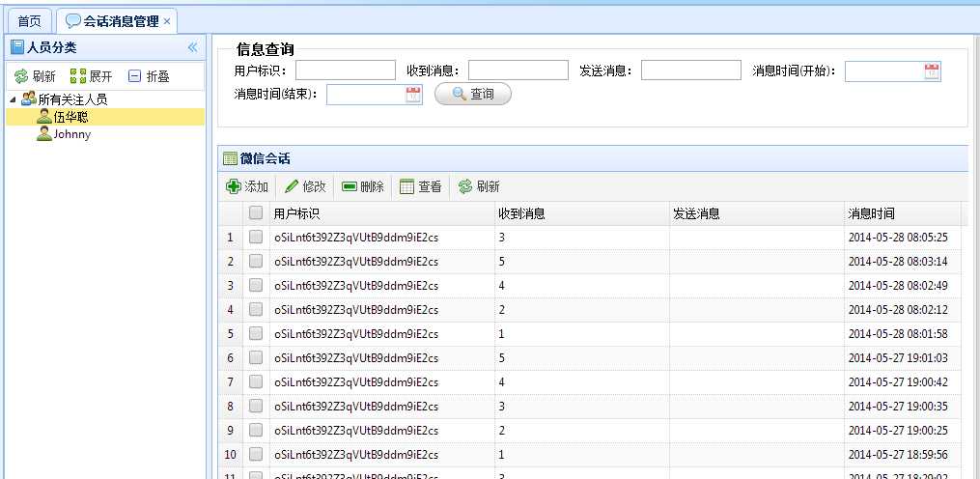Open calendar picker for 消息时间(结束)

coord(414,95)
